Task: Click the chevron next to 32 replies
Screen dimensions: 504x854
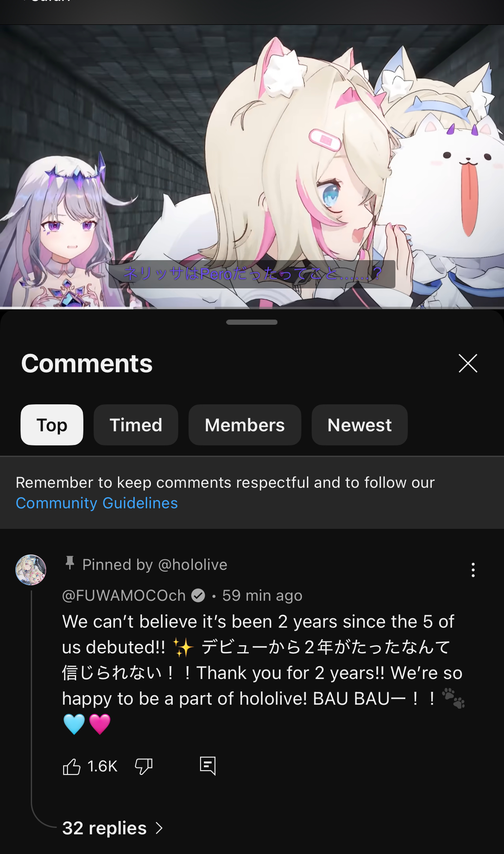Action: pyautogui.click(x=159, y=828)
